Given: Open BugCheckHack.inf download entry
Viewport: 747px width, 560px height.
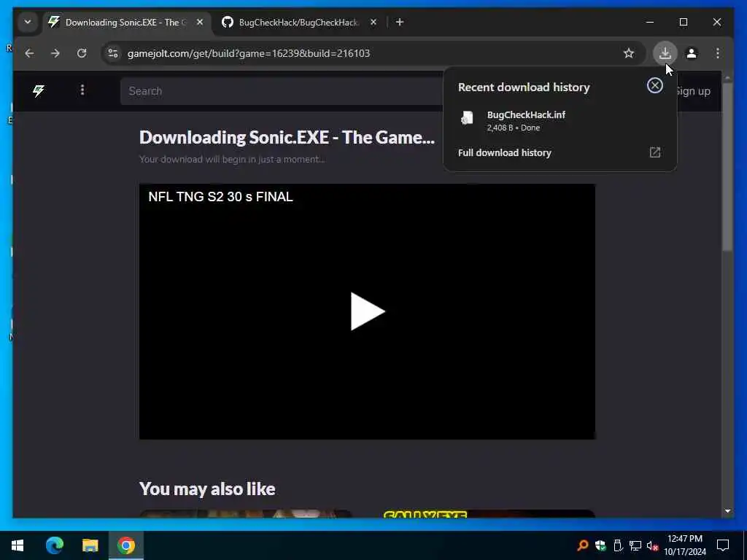Looking at the screenshot, I should 560,120.
